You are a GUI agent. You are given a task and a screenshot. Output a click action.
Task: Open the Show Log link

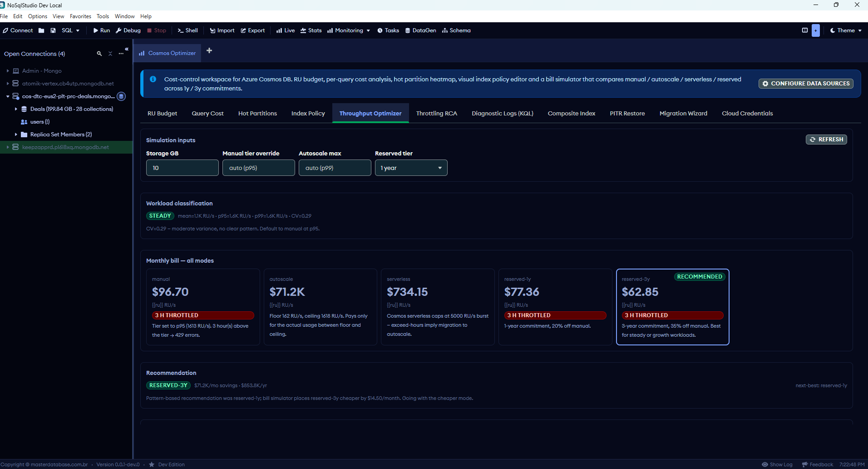point(777,464)
